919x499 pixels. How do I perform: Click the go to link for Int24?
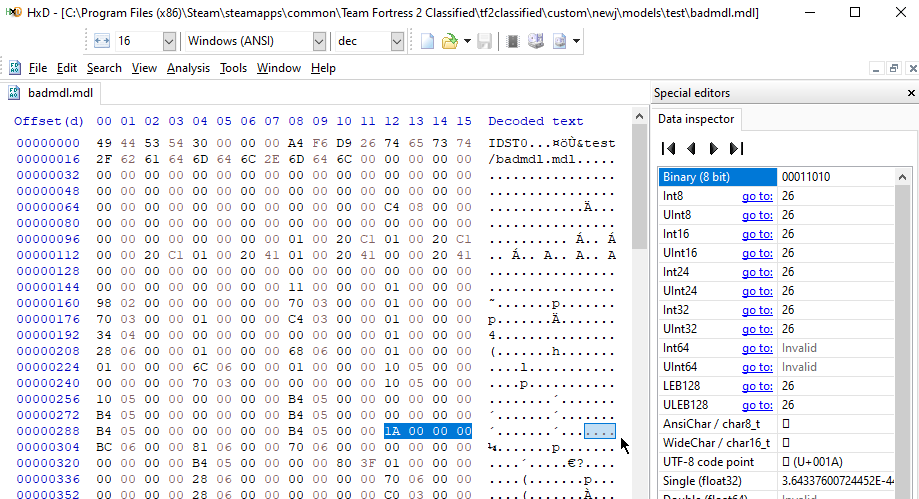tap(757, 272)
